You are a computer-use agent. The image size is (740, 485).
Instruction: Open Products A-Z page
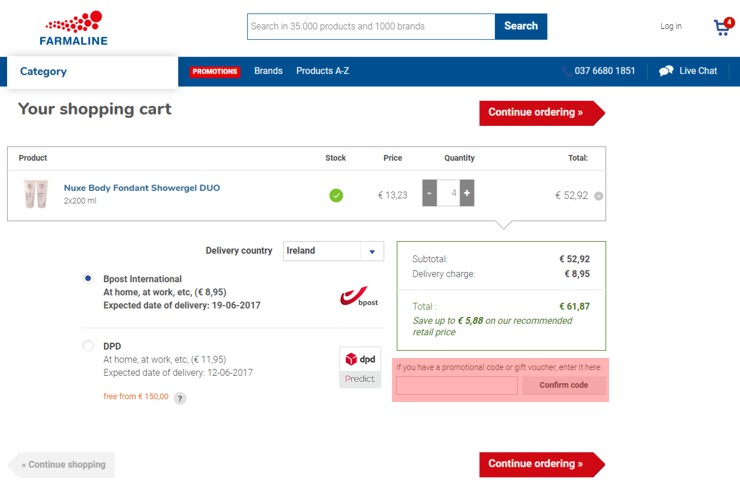tap(323, 71)
